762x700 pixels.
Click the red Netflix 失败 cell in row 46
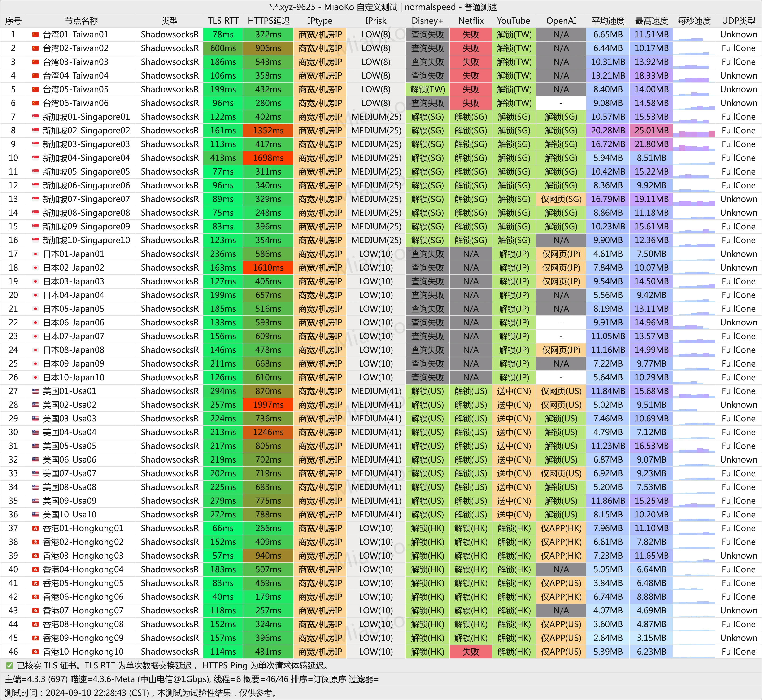tap(471, 652)
